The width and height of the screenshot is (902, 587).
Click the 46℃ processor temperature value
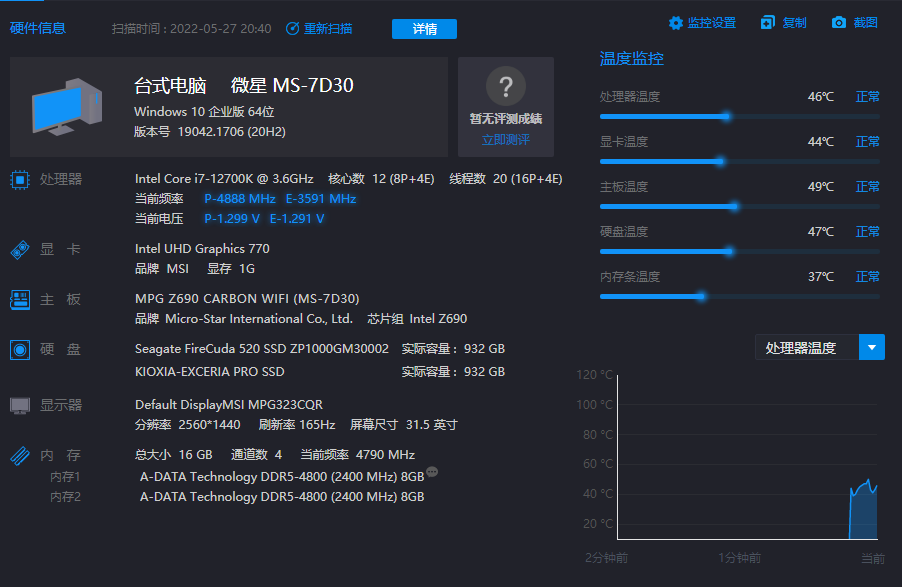(x=821, y=97)
